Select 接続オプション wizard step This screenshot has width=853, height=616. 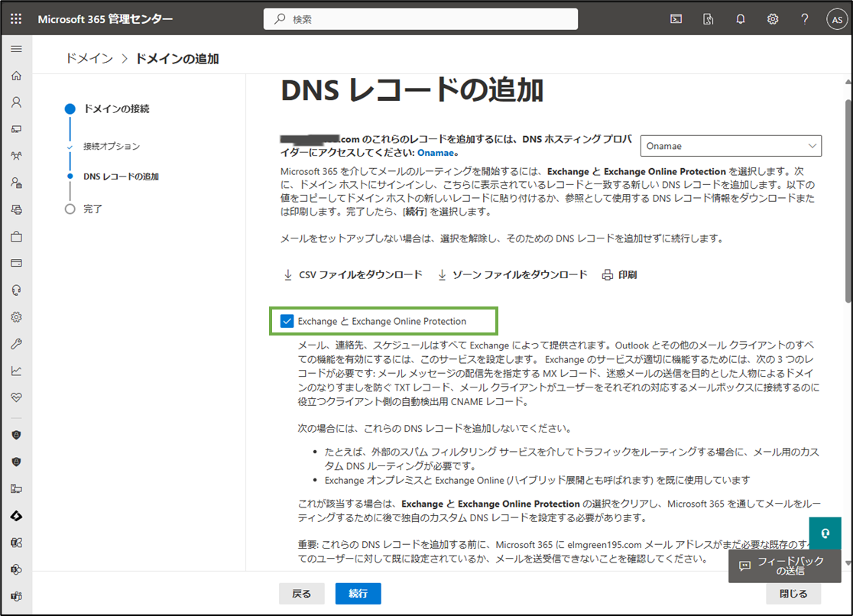pos(112,147)
